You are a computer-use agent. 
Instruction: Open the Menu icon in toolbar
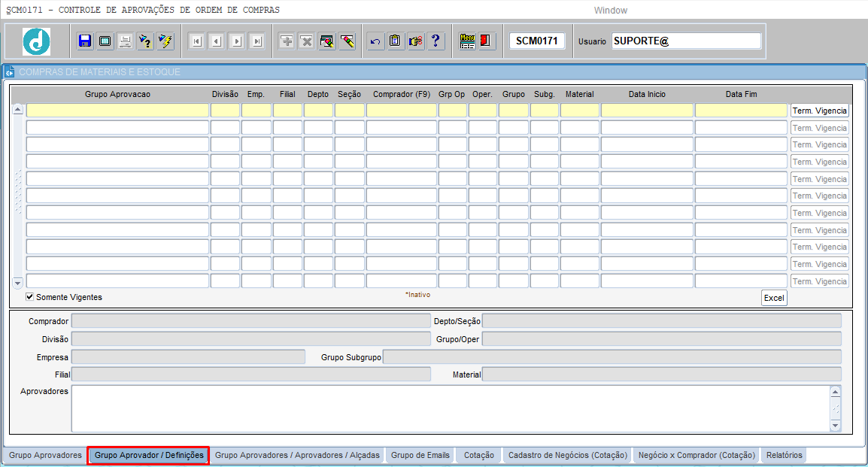click(467, 41)
